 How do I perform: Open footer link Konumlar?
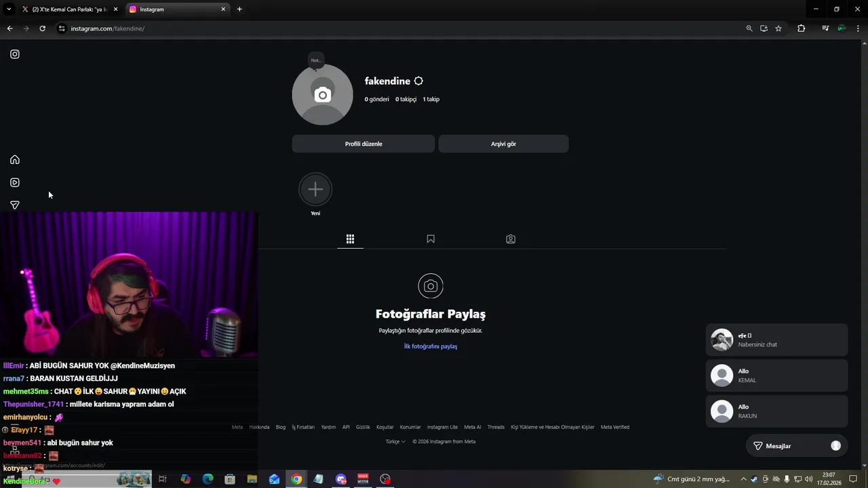click(410, 427)
